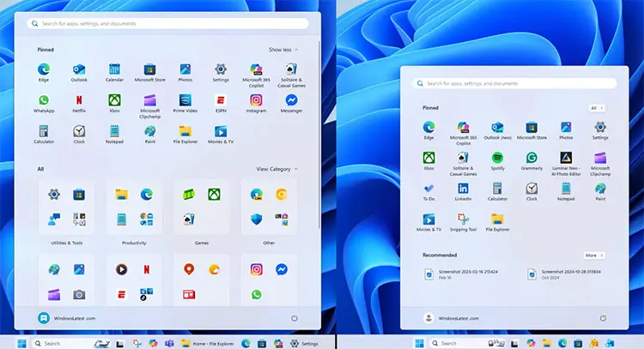Click the right Start menu search box
Viewport: 644px width, 349px height.
(x=514, y=83)
